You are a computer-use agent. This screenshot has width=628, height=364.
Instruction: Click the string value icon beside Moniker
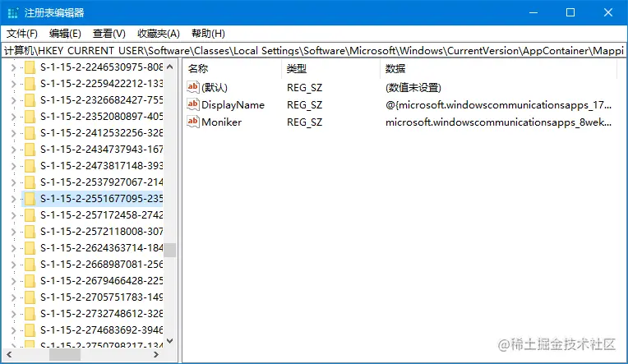pyautogui.click(x=193, y=122)
